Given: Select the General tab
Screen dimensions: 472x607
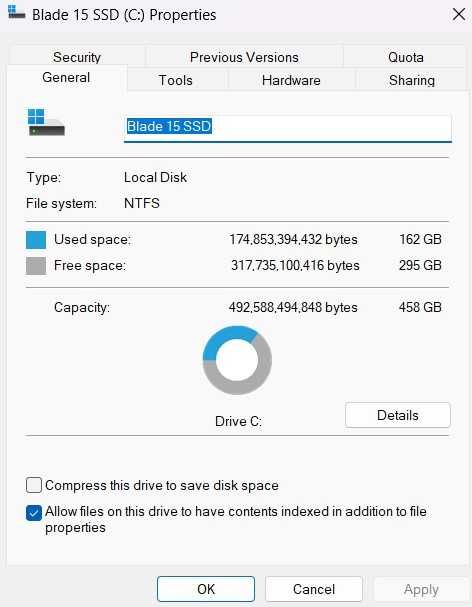Looking at the screenshot, I should coord(66,77).
